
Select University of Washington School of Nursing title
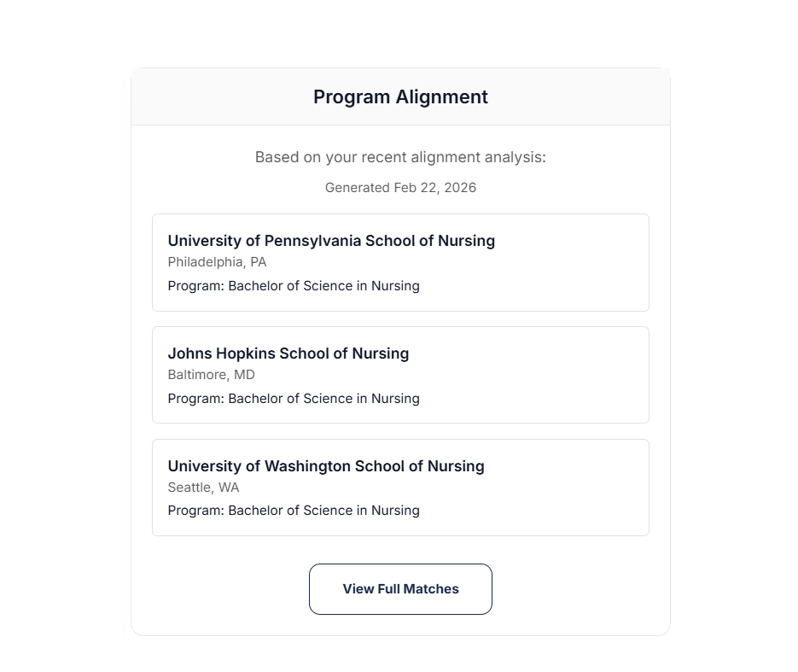[326, 466]
